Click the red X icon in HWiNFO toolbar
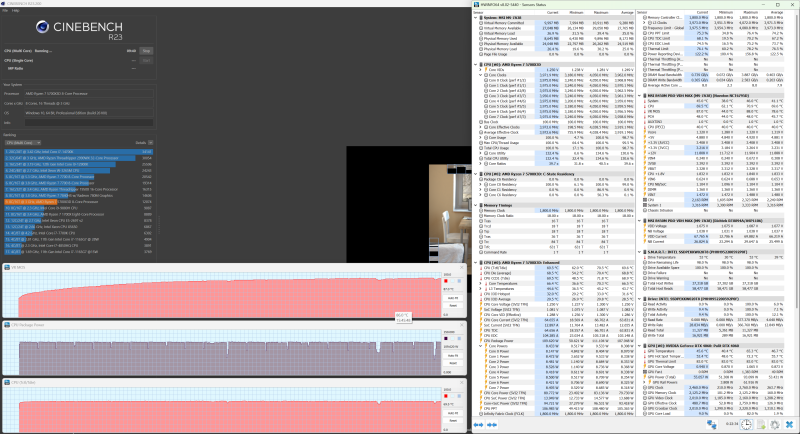800x434 pixels. (791, 425)
